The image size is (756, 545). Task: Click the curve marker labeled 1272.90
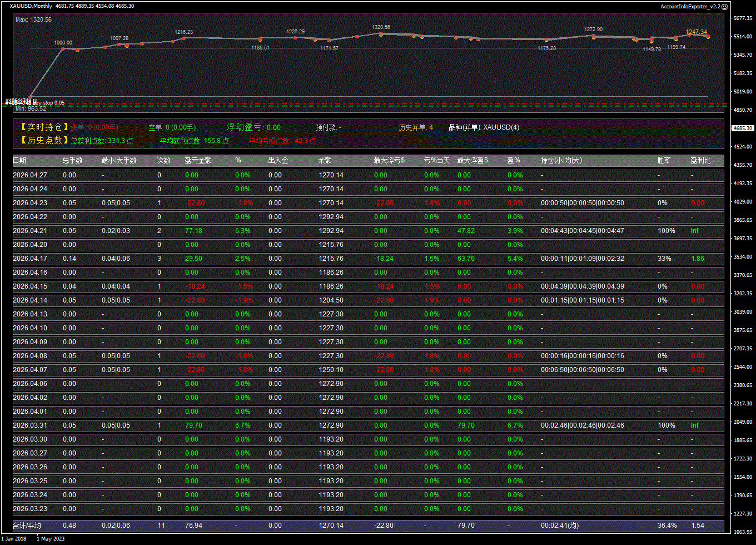tap(594, 37)
